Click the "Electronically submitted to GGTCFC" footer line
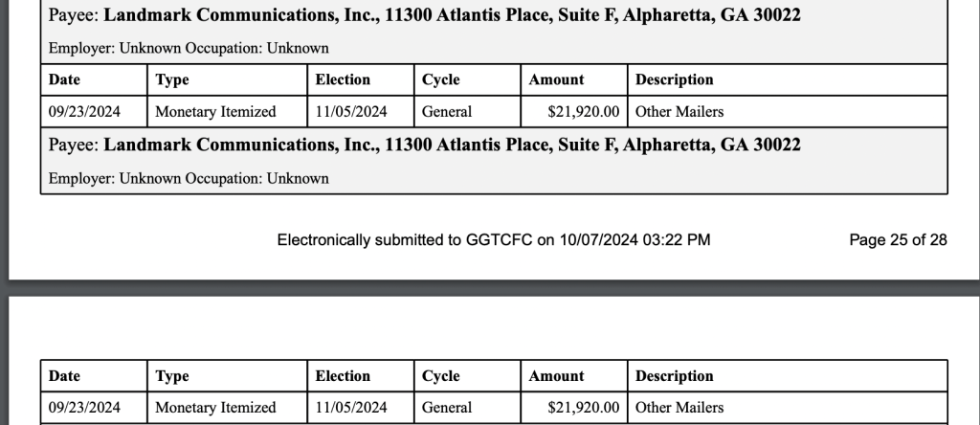This screenshot has height=425, width=980. coord(493,240)
